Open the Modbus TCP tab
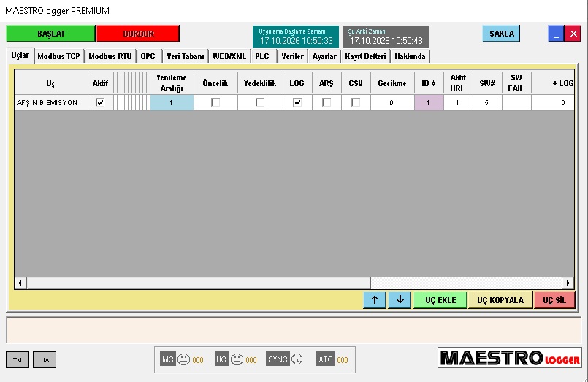This screenshot has width=588, height=382. pos(59,56)
